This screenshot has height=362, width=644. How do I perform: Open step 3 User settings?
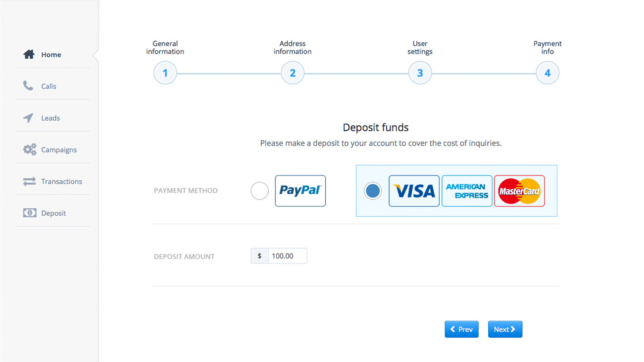click(x=420, y=73)
